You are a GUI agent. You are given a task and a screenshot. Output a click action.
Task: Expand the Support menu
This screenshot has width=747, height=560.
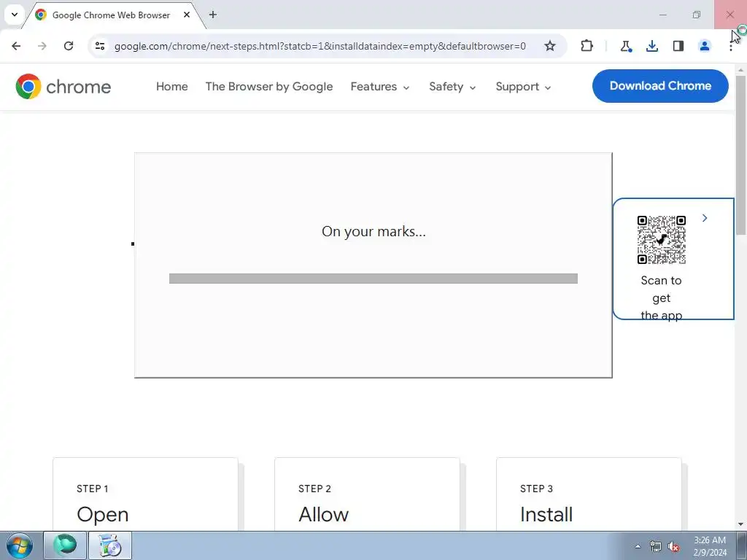[x=523, y=87]
